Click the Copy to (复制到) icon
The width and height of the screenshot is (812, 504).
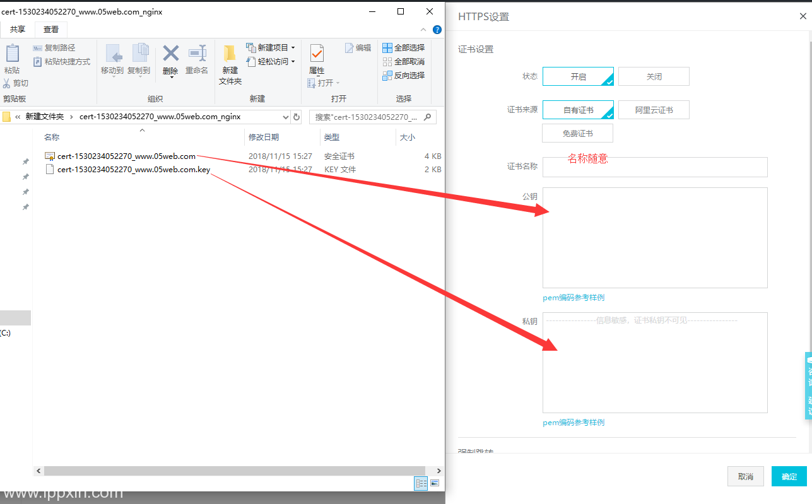pos(139,53)
